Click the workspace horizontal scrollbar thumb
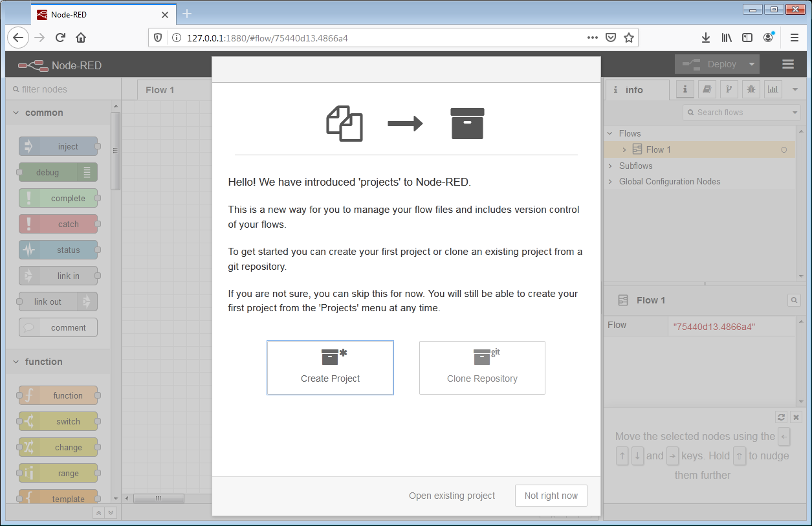 159,498
